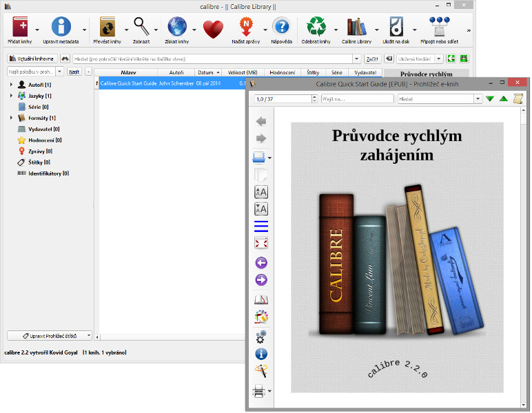532x413 pixels.
Task: Click Odebrat knihy recycle icon
Action: point(316,26)
